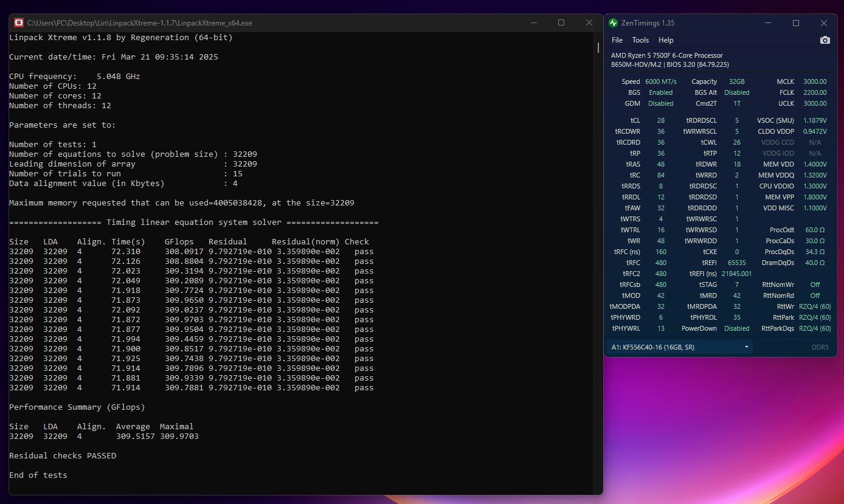Click the FCLK value 2200.00
The image size is (844, 504).
(x=815, y=92)
